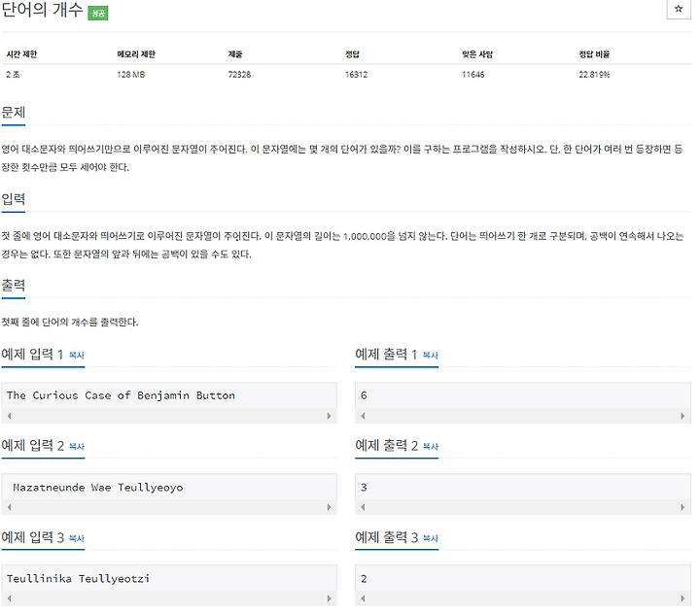The width and height of the screenshot is (700, 614).
Task: Click example output 3 value 2
Action: [x=364, y=579]
